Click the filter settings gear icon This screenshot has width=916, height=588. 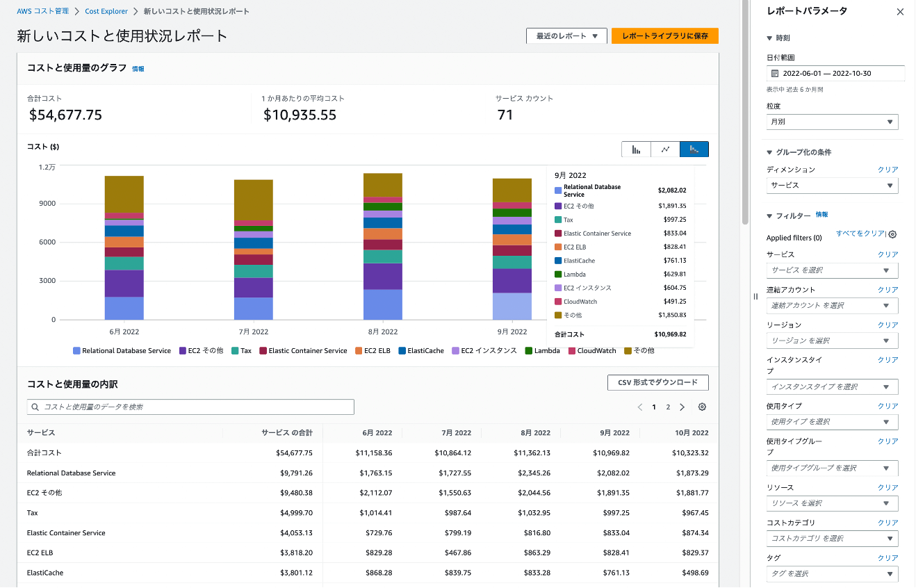pyautogui.click(x=892, y=235)
